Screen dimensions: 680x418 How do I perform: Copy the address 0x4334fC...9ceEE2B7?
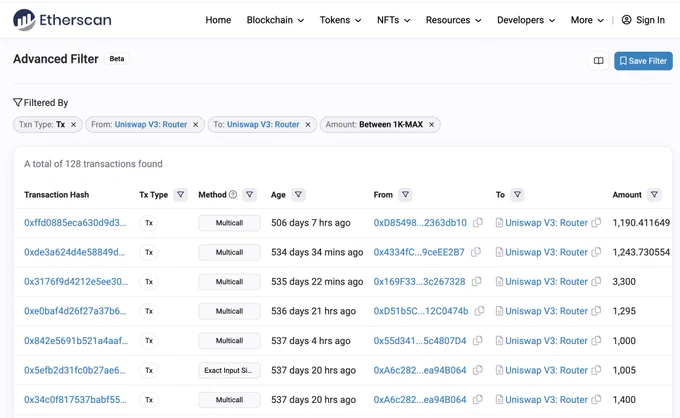pyautogui.click(x=476, y=252)
